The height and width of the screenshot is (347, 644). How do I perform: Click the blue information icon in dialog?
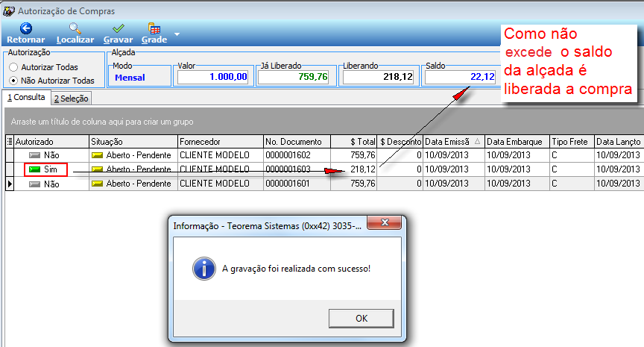tap(204, 269)
